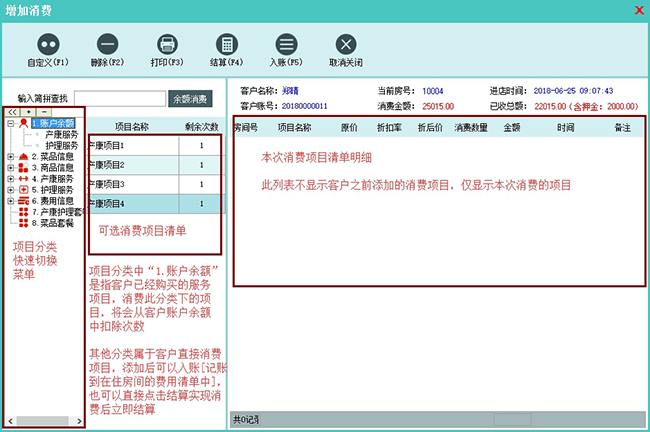Click the 余额消费 button
This screenshot has height=432, width=650.
[x=190, y=98]
